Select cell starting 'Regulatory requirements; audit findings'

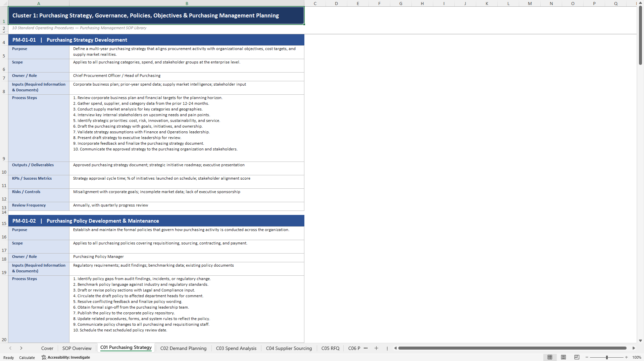point(187,269)
